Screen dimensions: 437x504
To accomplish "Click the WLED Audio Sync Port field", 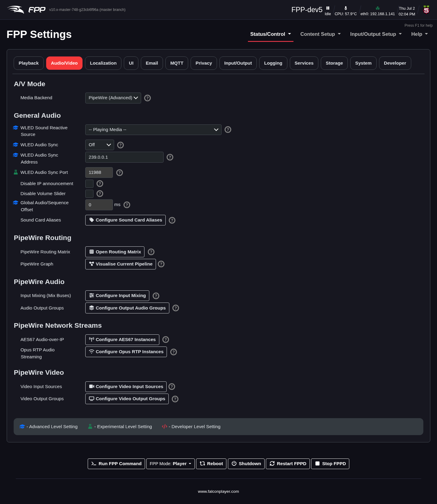I will click(x=99, y=172).
